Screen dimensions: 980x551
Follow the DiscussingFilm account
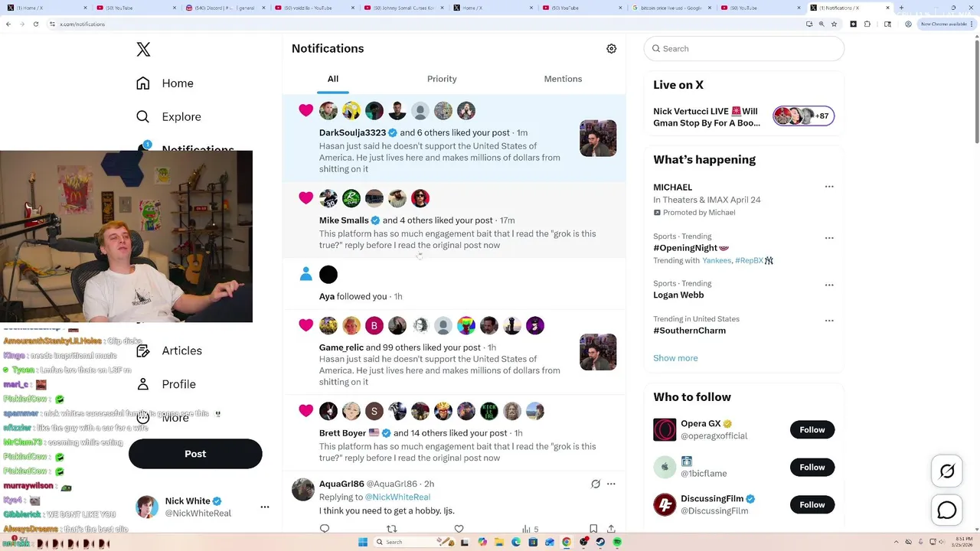pos(812,505)
